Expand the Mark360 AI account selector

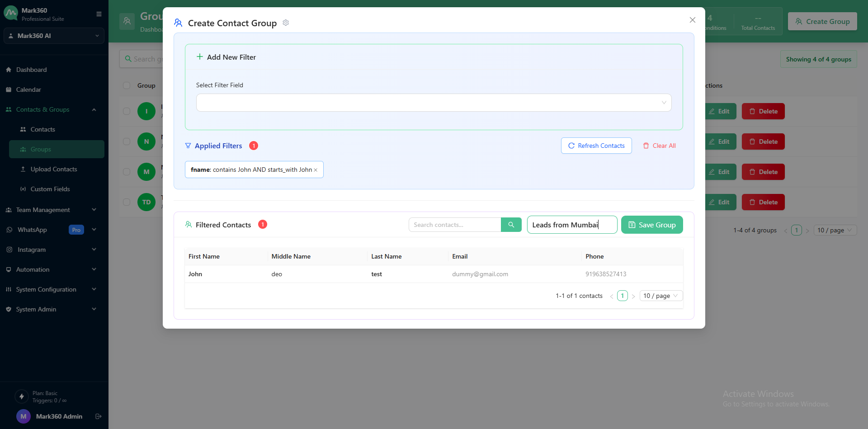click(54, 36)
